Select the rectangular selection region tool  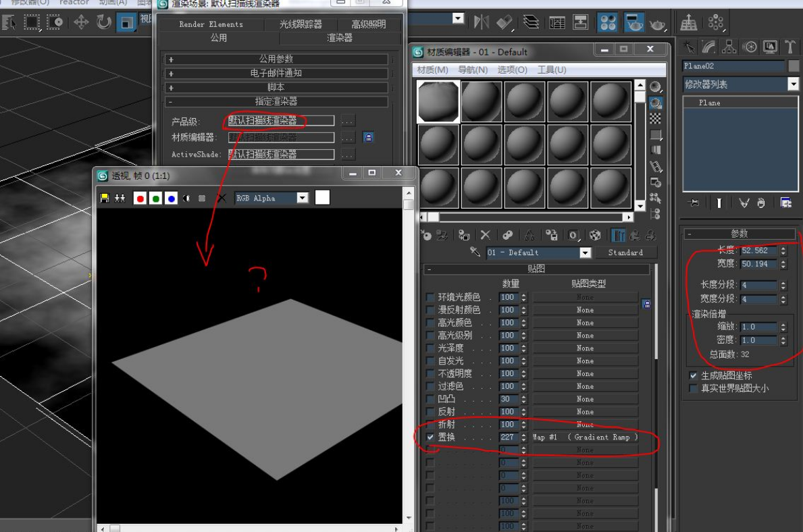(x=32, y=22)
